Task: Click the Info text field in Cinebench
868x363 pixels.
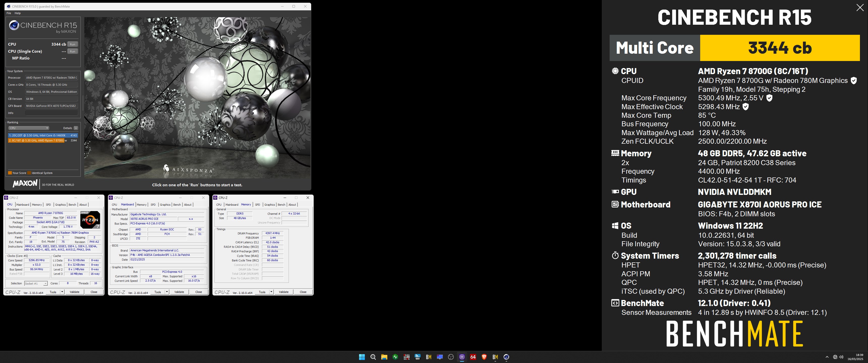Action: click(x=51, y=113)
